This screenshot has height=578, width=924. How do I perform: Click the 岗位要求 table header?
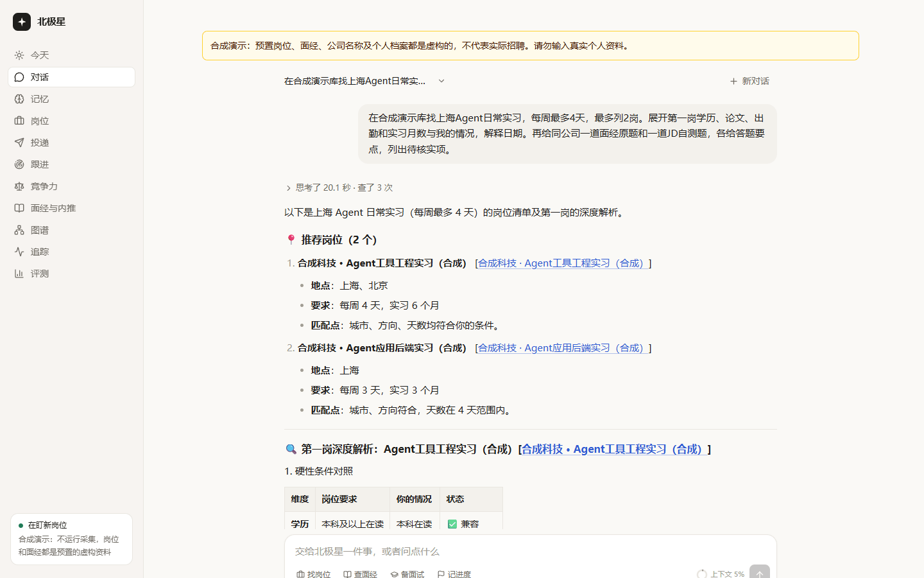point(352,499)
